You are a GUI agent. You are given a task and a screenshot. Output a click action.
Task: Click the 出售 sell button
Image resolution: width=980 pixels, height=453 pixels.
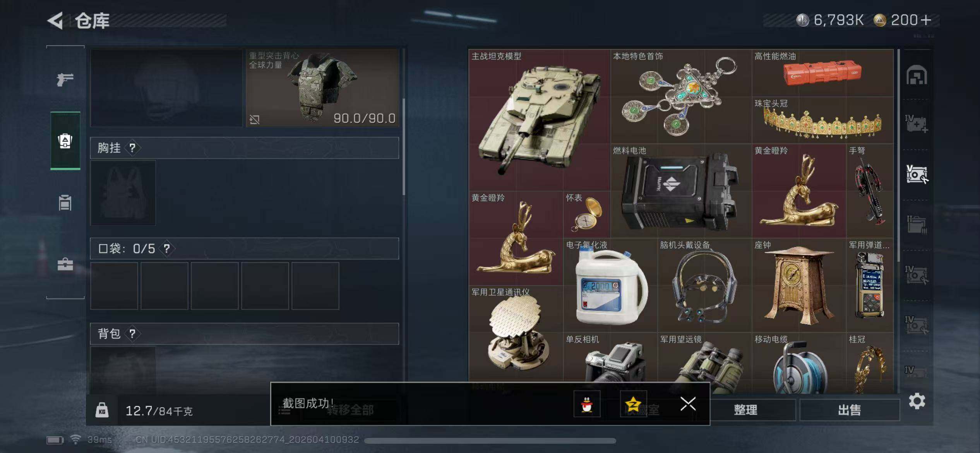[x=850, y=410]
